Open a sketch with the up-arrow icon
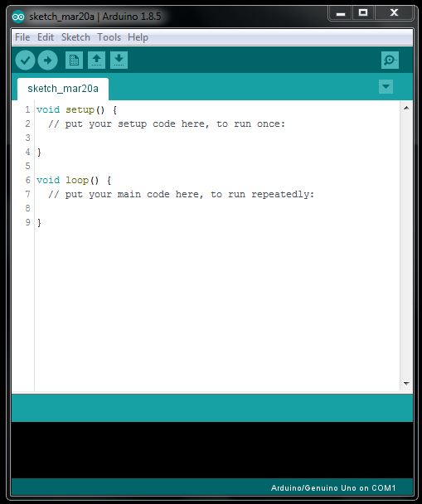Viewport: 422px width, 504px height. (x=96, y=61)
